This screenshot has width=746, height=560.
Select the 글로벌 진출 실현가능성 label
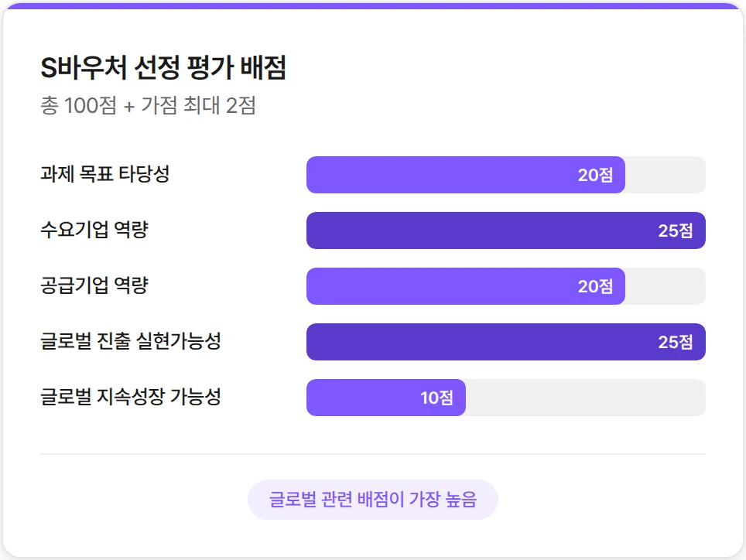(131, 341)
